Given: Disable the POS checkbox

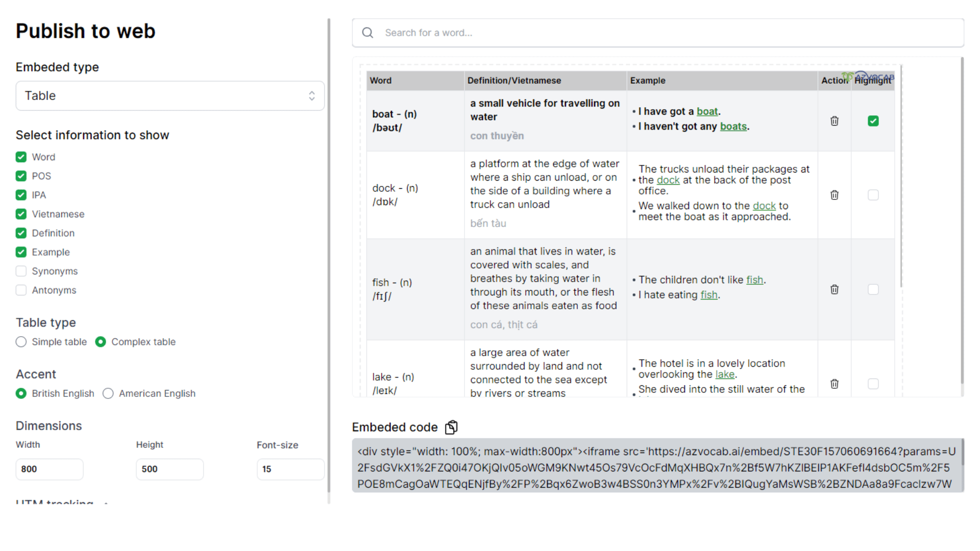Looking at the screenshot, I should click(21, 176).
